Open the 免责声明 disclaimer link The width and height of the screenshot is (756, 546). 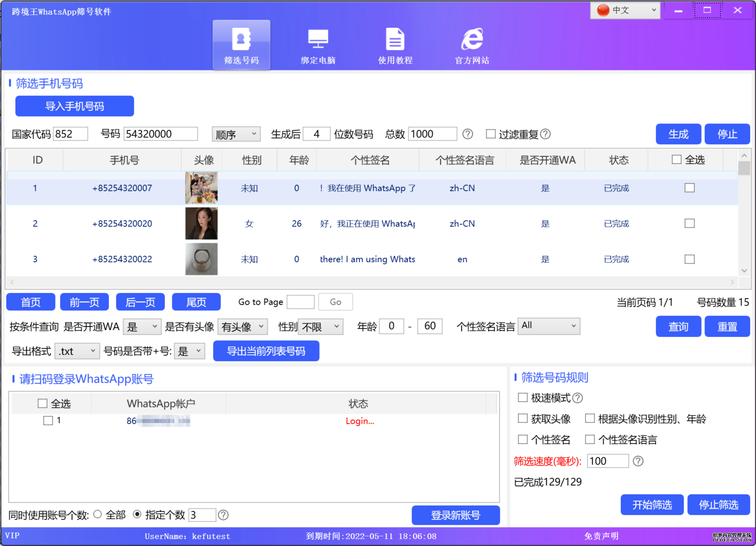click(x=601, y=536)
